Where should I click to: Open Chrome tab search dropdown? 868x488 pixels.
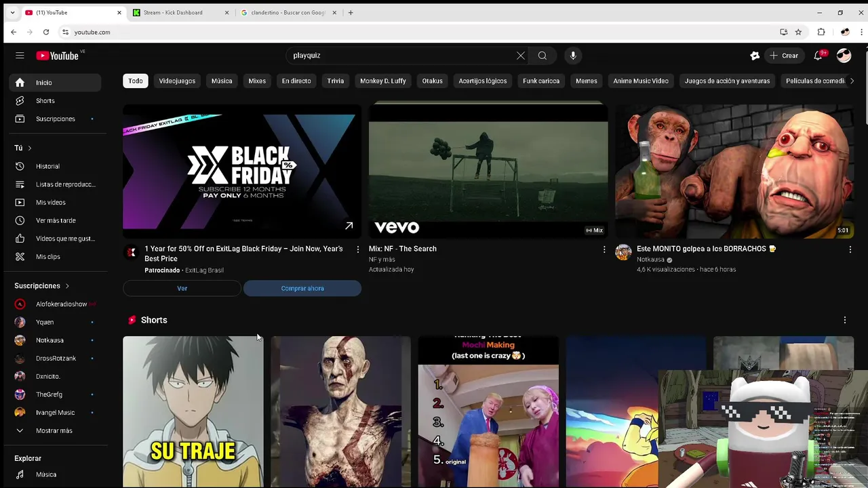click(x=12, y=12)
